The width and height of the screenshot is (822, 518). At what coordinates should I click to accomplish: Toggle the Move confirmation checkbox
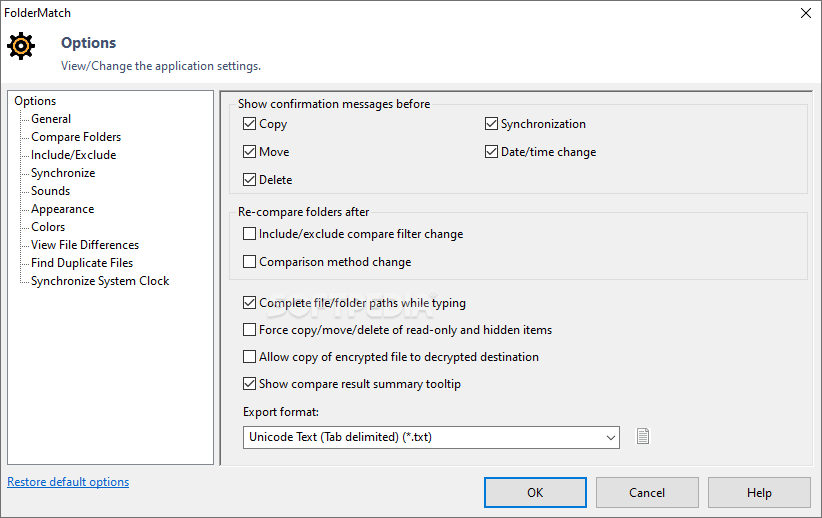(x=250, y=152)
